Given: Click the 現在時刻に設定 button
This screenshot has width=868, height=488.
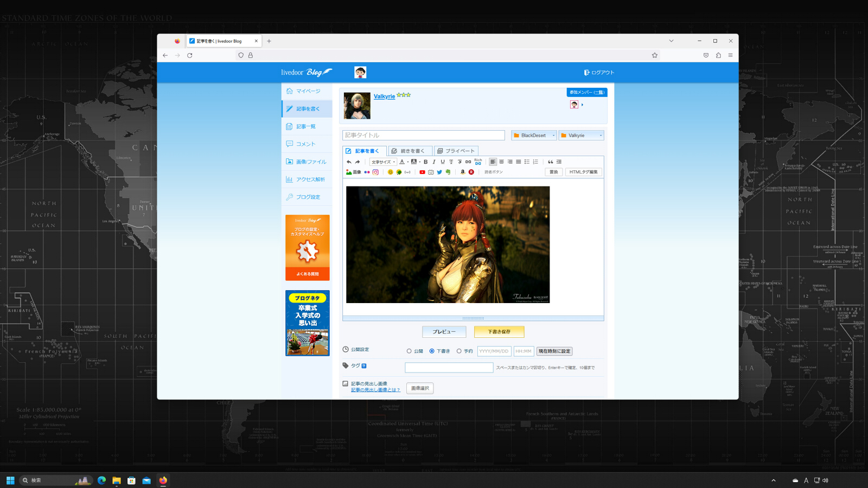Looking at the screenshot, I should coord(554,351).
